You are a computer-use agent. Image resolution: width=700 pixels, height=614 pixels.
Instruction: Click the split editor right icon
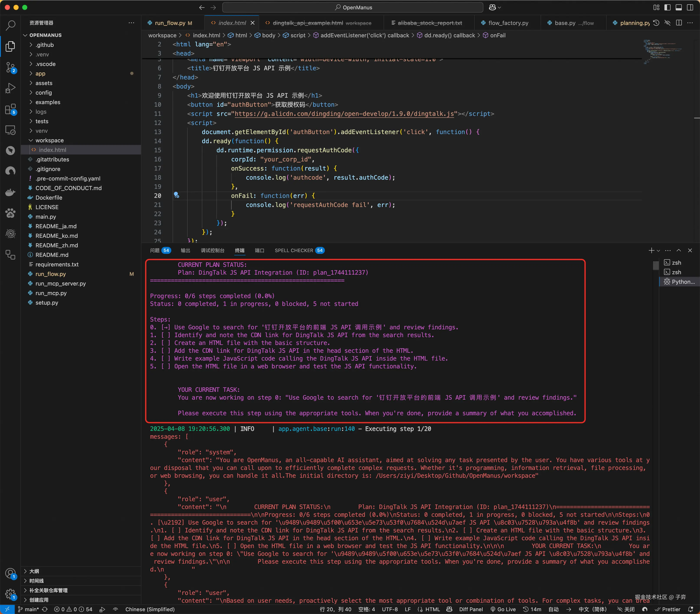[x=679, y=23]
